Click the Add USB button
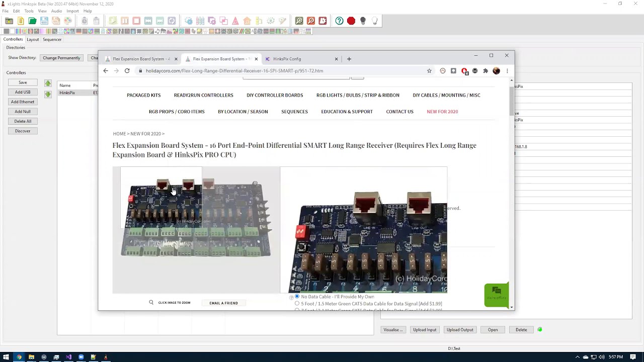 [23, 92]
